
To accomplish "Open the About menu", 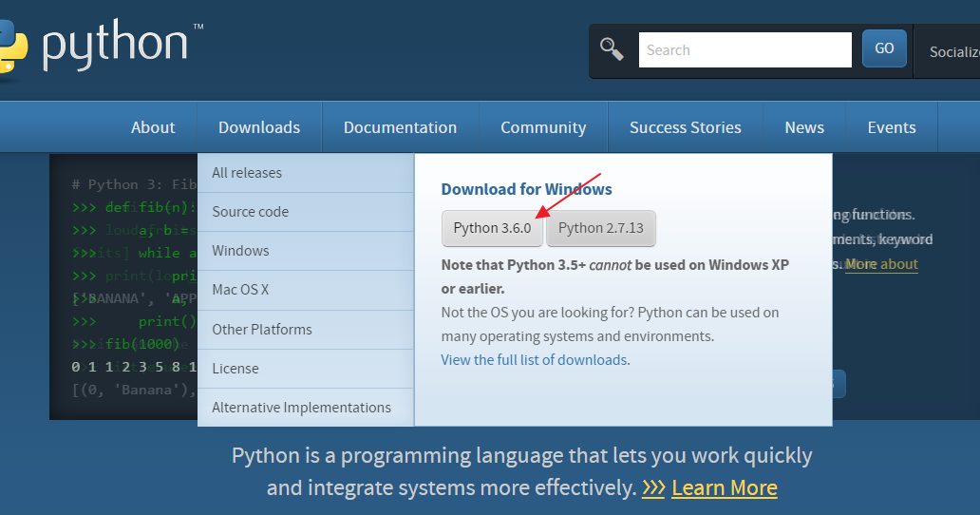I will click(153, 127).
